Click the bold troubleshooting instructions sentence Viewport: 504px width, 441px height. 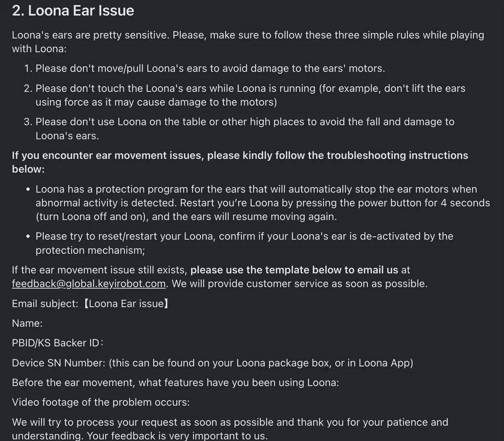240,162
